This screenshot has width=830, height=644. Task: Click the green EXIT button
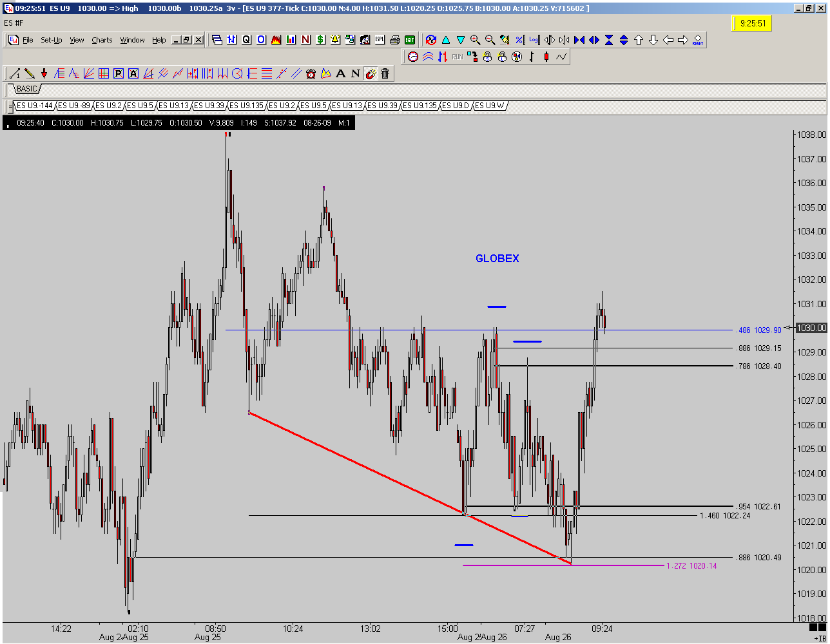[x=410, y=40]
